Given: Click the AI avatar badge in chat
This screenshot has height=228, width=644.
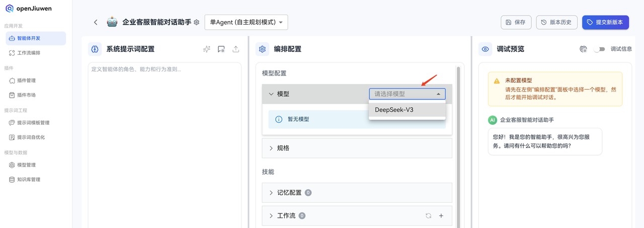Looking at the screenshot, I should pos(493,120).
